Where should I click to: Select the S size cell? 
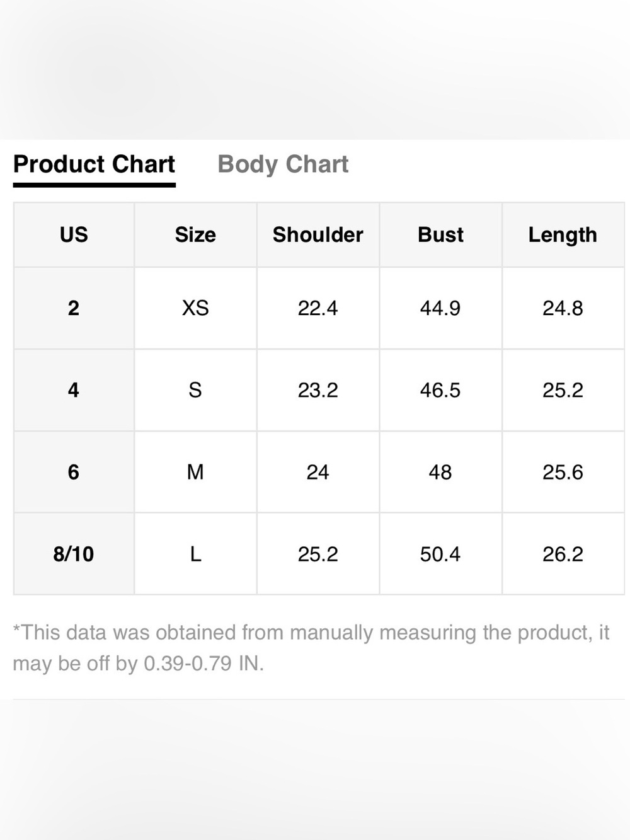point(195,390)
